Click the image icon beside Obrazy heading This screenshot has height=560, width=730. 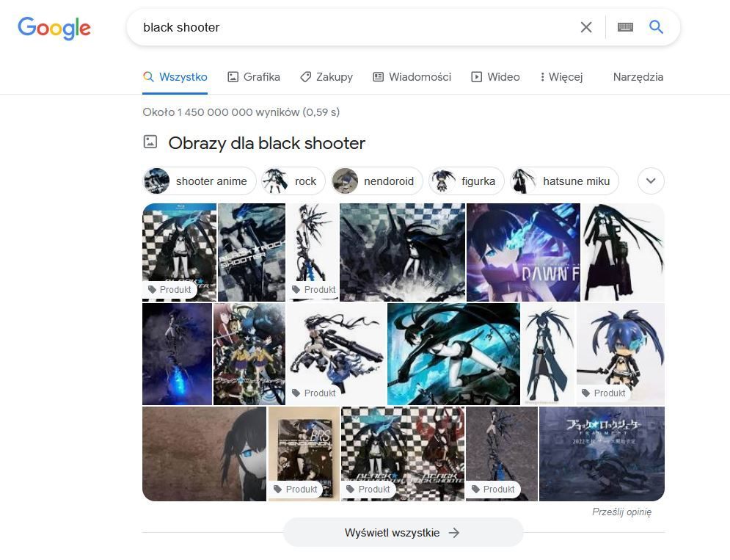(x=150, y=142)
